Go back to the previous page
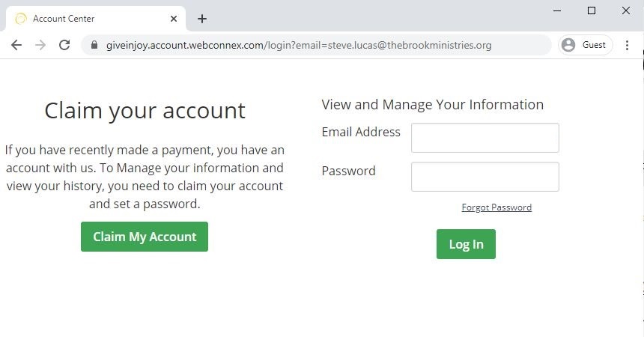Screen dimensions: 644x337 click(x=16, y=45)
